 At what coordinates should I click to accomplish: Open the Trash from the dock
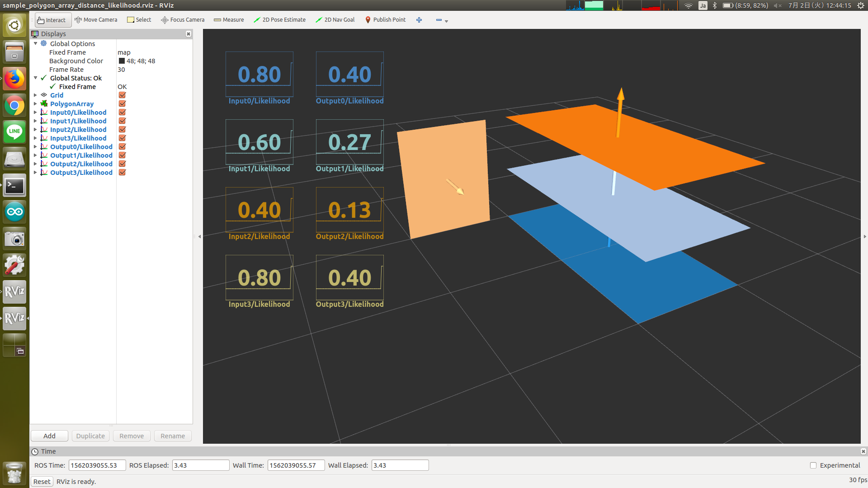coord(14,474)
